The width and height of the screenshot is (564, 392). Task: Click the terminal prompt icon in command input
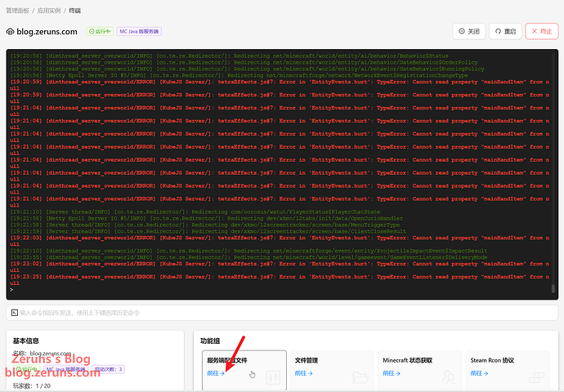point(15,313)
